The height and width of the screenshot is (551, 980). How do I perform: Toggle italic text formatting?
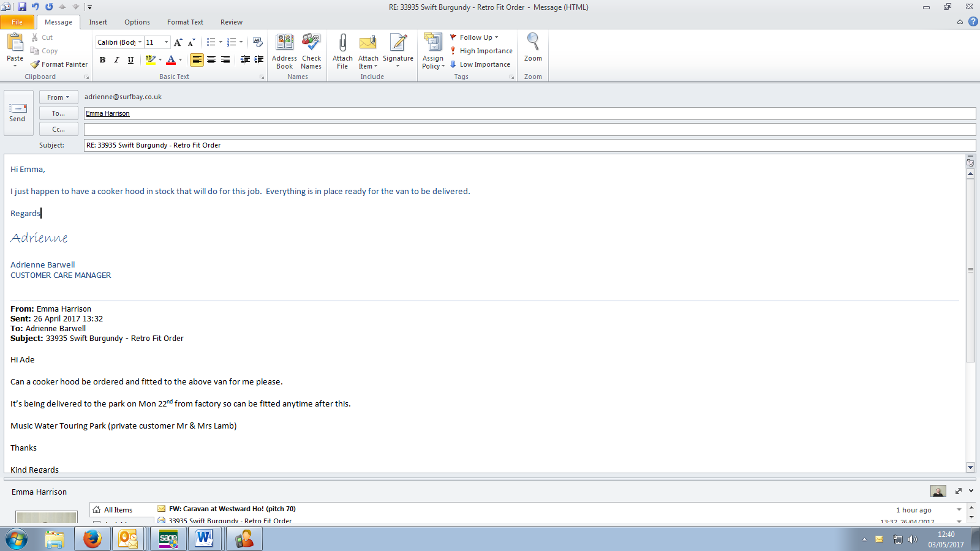pos(116,60)
